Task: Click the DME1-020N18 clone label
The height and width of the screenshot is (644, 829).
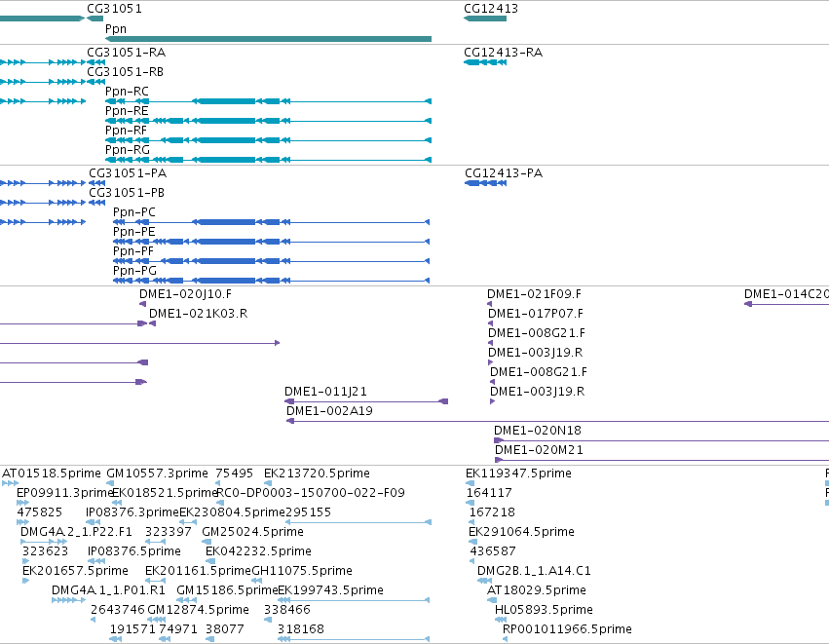Action: (x=538, y=431)
